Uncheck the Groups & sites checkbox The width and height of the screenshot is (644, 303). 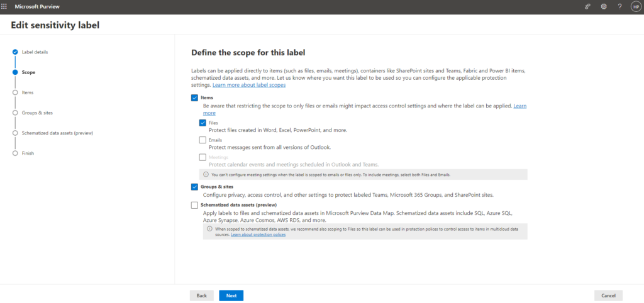point(194,187)
